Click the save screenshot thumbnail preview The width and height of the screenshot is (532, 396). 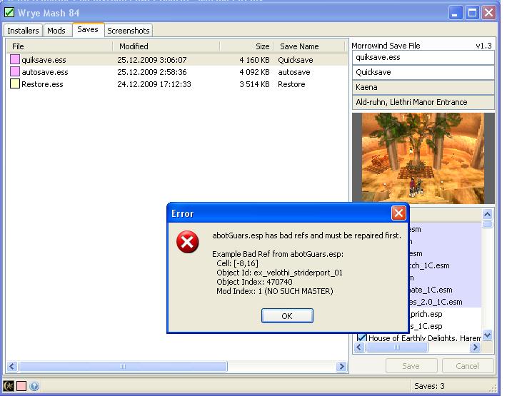(423, 158)
